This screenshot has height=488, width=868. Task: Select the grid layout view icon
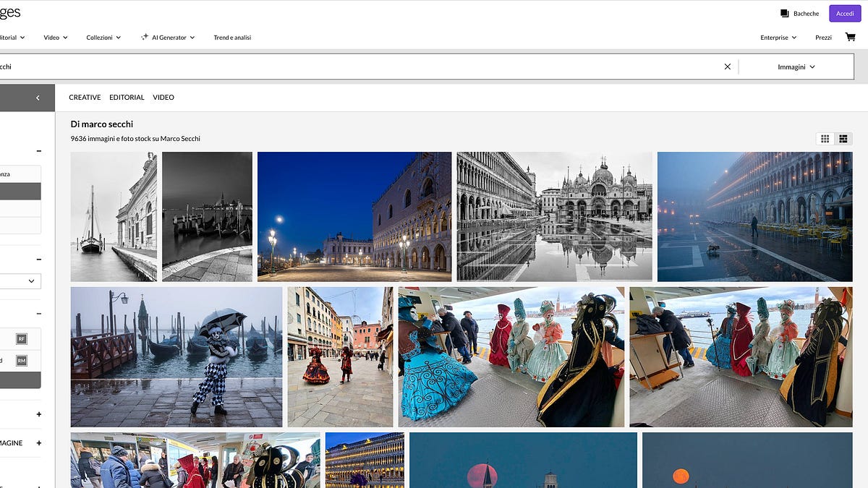[825, 139]
